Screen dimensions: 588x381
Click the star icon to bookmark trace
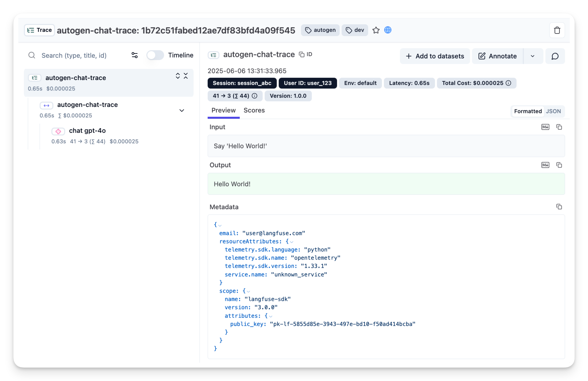[376, 30]
